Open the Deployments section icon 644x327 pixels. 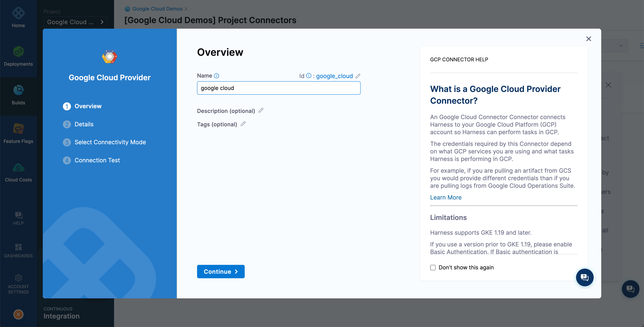[x=19, y=50]
